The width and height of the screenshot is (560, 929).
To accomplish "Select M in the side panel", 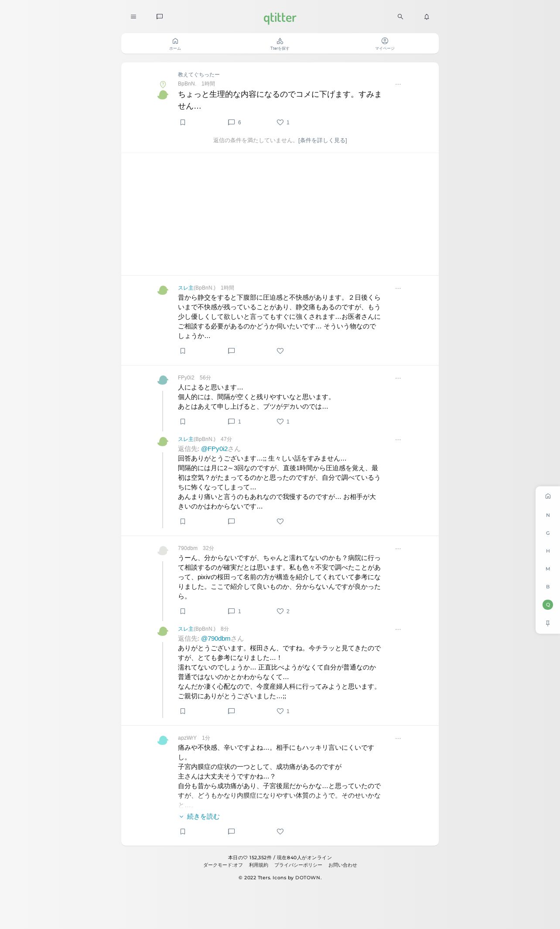I will click(548, 569).
